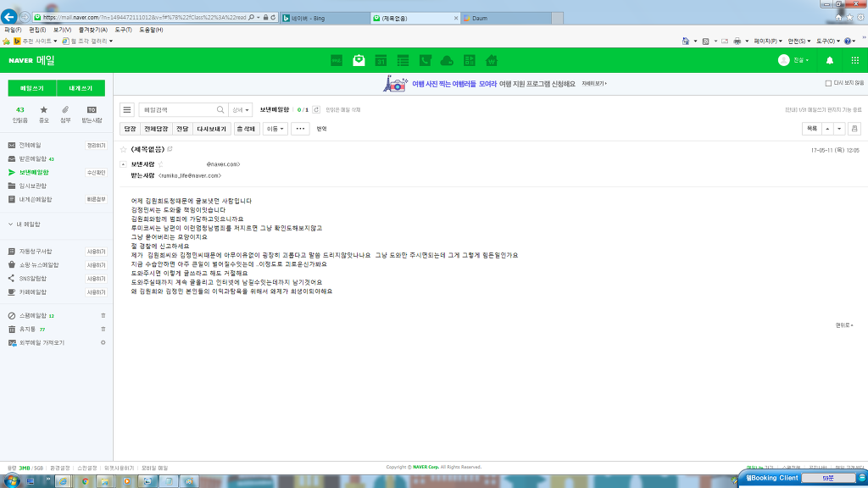868x488 pixels.
Task: Toggle the mail list hamburger menu icon
Action: pos(127,109)
